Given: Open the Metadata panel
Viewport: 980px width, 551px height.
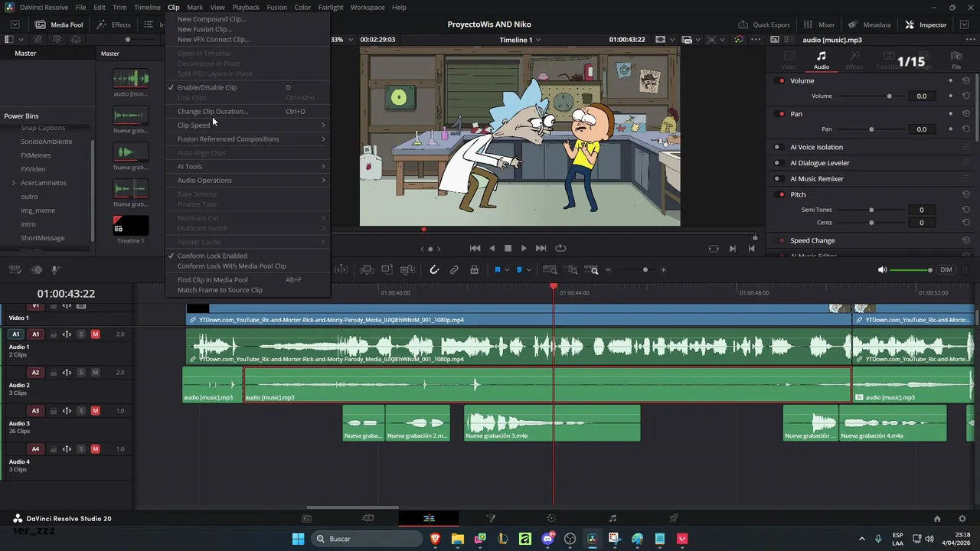Looking at the screenshot, I should point(870,24).
